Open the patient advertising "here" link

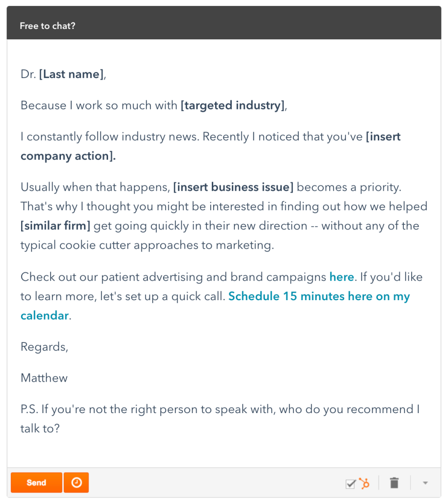(341, 277)
